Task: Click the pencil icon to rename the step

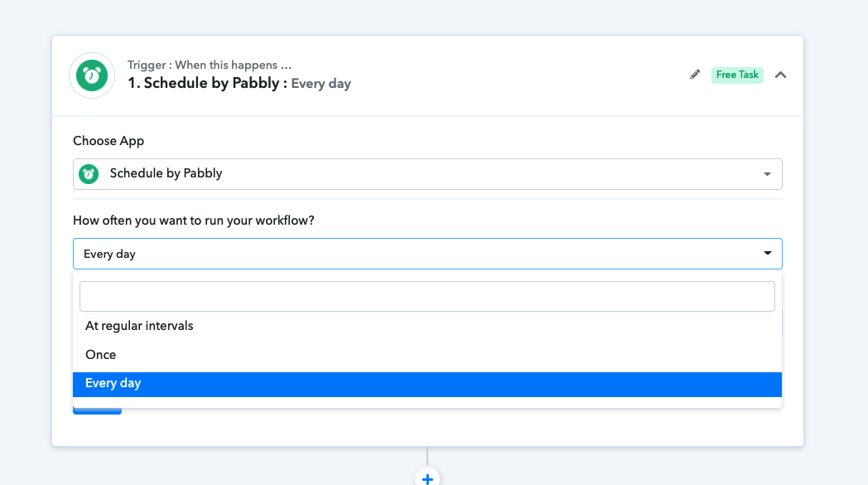Action: pyautogui.click(x=695, y=75)
